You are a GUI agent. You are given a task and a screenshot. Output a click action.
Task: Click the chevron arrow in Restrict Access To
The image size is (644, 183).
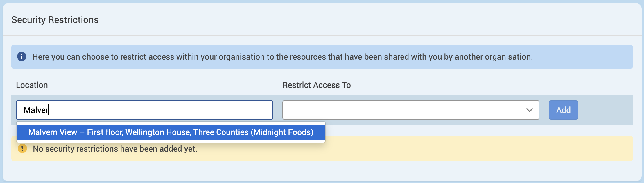tap(529, 110)
